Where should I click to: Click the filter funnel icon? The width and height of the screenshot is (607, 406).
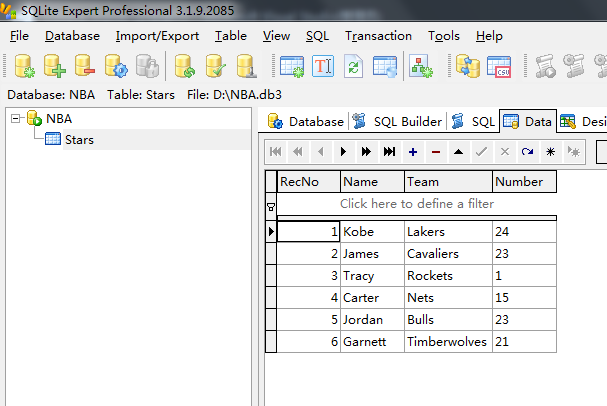pyautogui.click(x=271, y=207)
